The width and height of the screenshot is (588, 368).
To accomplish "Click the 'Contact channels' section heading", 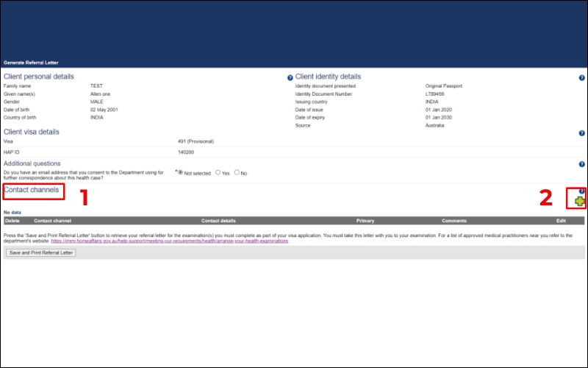I will [x=32, y=190].
